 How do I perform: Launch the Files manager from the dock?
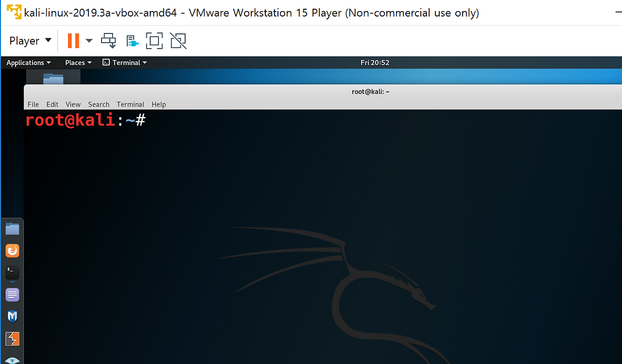tap(12, 229)
